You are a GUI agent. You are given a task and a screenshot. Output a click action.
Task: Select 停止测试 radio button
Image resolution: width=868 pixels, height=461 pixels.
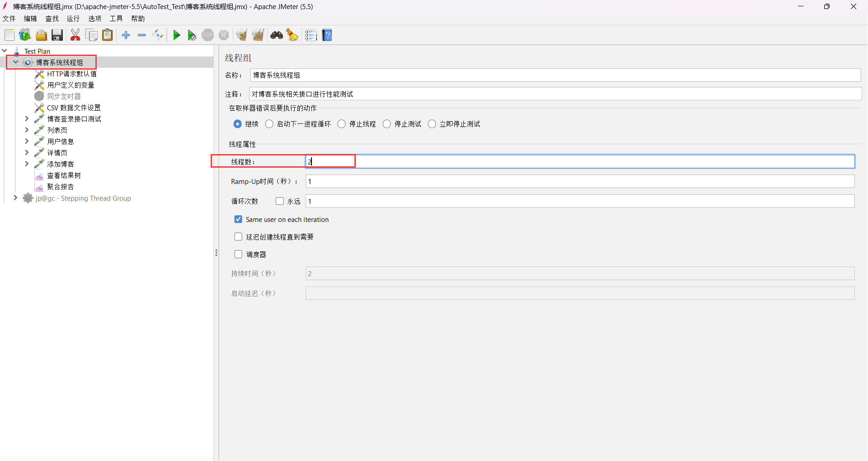click(387, 124)
